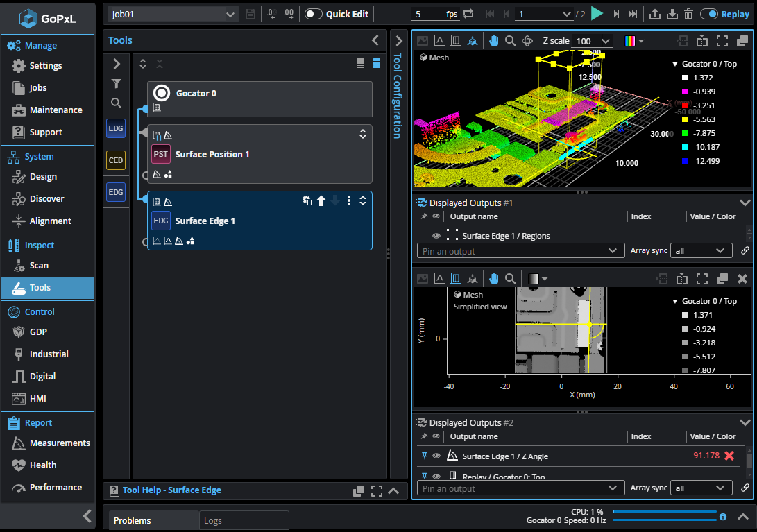Turn off the Replay toggle
This screenshot has height=532, width=757.
tap(708, 14)
